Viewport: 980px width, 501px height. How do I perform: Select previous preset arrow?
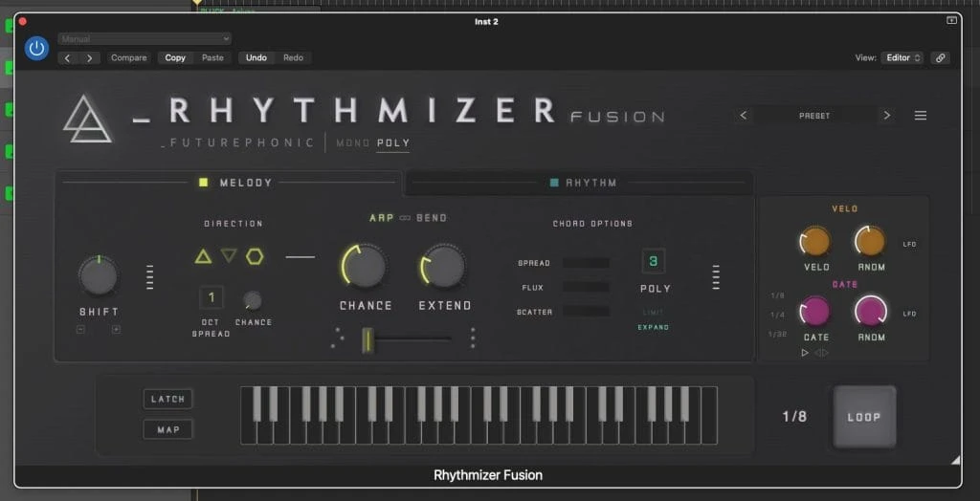[x=743, y=116]
